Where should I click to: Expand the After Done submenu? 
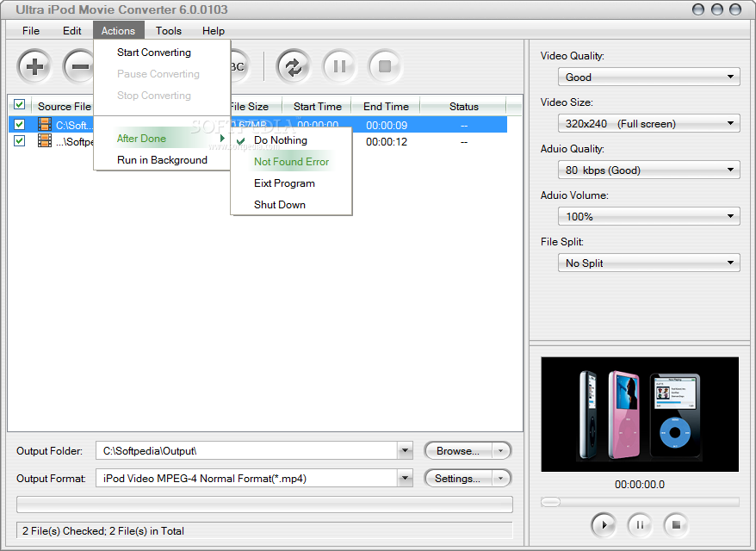point(162,139)
